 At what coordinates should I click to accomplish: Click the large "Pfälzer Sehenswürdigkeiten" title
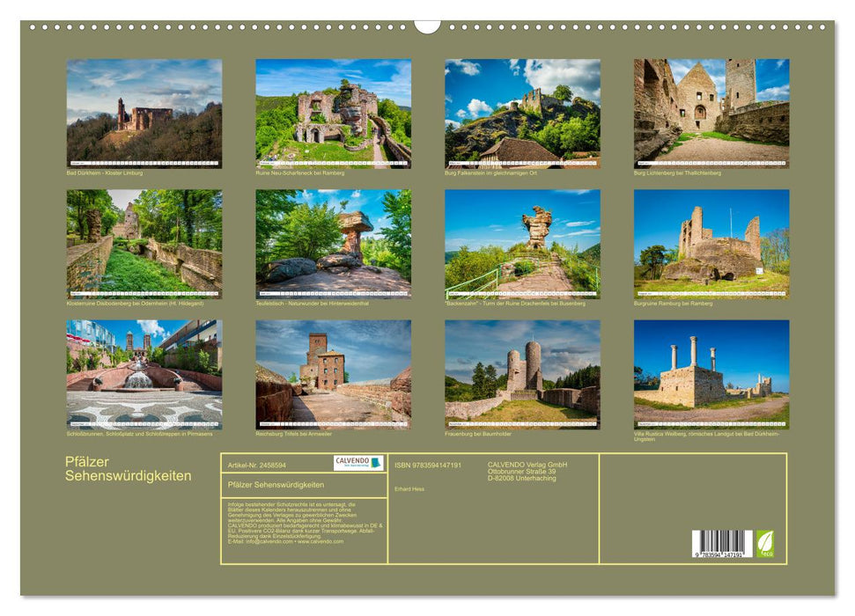129,469
